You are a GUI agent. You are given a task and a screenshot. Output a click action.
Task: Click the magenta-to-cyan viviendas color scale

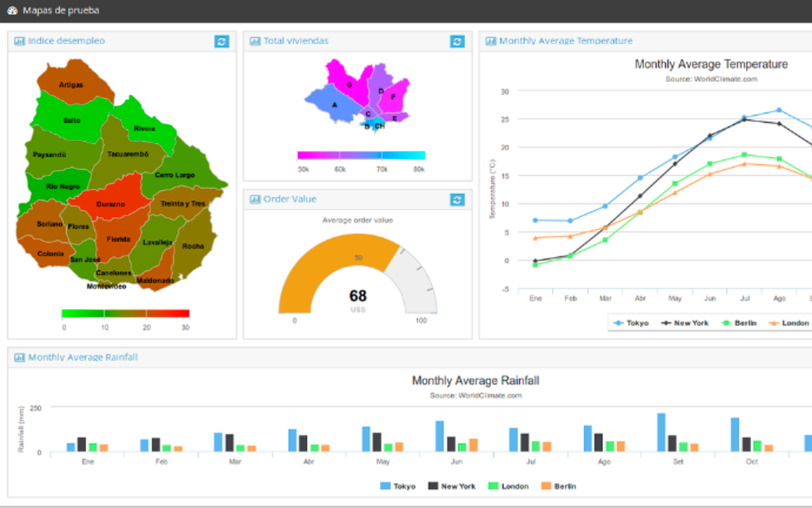pyautogui.click(x=361, y=156)
